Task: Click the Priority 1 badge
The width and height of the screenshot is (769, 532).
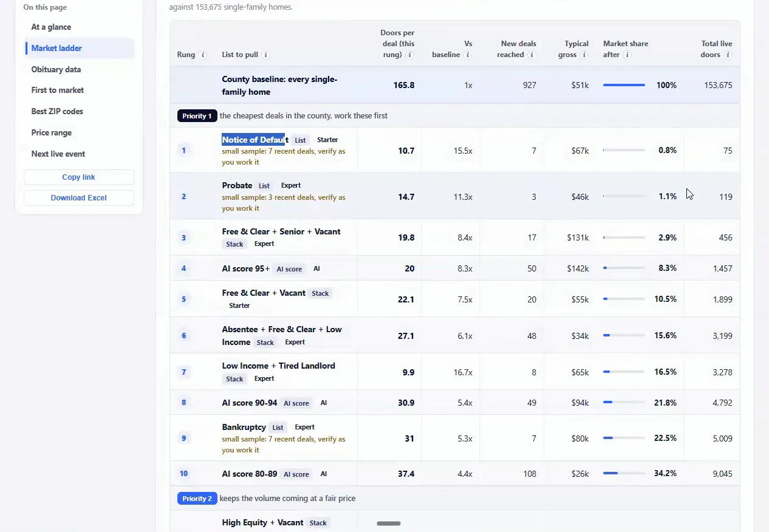Action: [197, 115]
